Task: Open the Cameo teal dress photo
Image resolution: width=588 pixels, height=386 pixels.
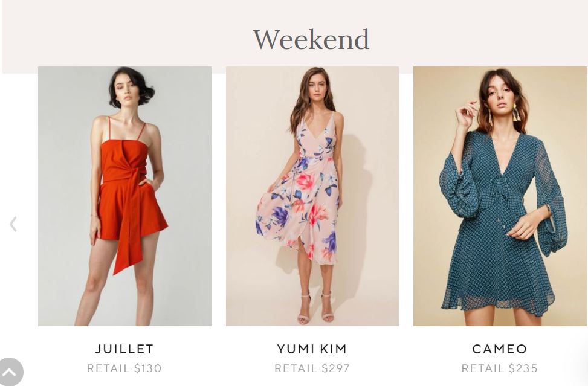Action: click(500, 196)
